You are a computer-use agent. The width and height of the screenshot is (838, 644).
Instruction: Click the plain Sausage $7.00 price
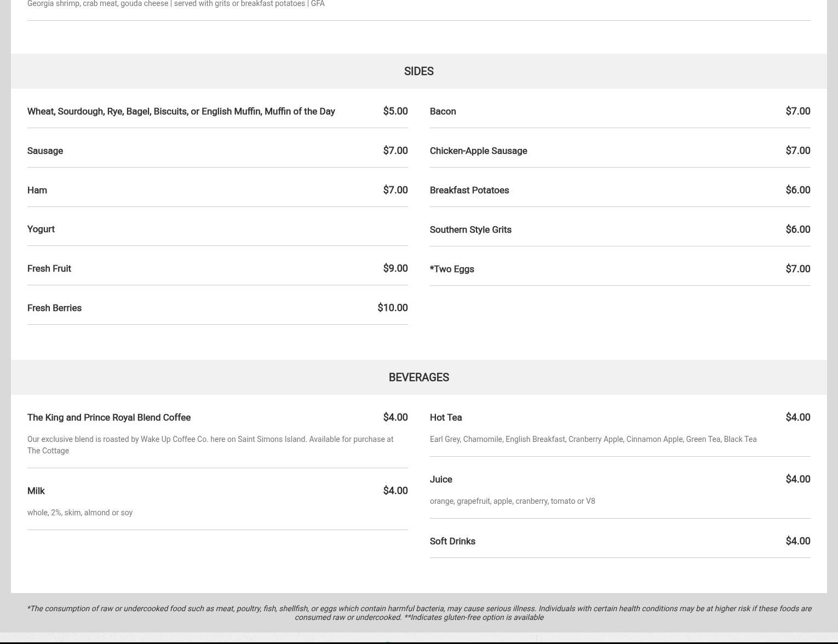395,151
